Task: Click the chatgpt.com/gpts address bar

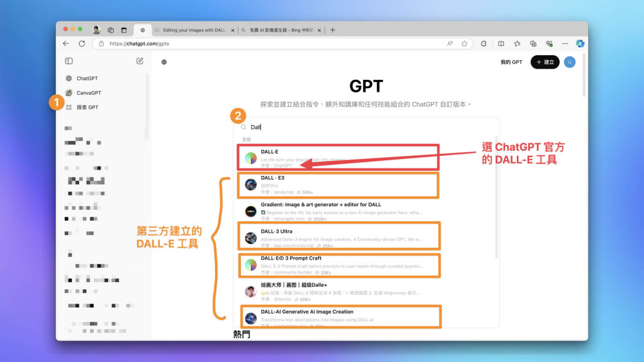Action: point(282,43)
